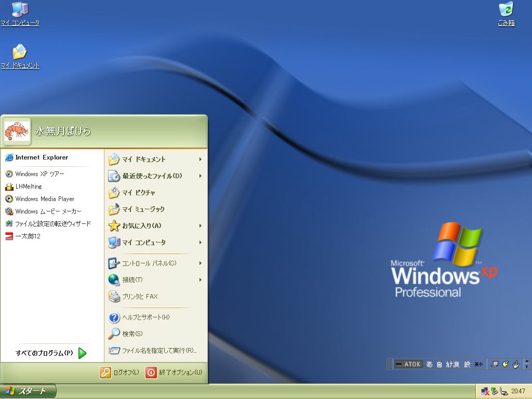Click 終了オプション shutdown button

tap(174, 373)
